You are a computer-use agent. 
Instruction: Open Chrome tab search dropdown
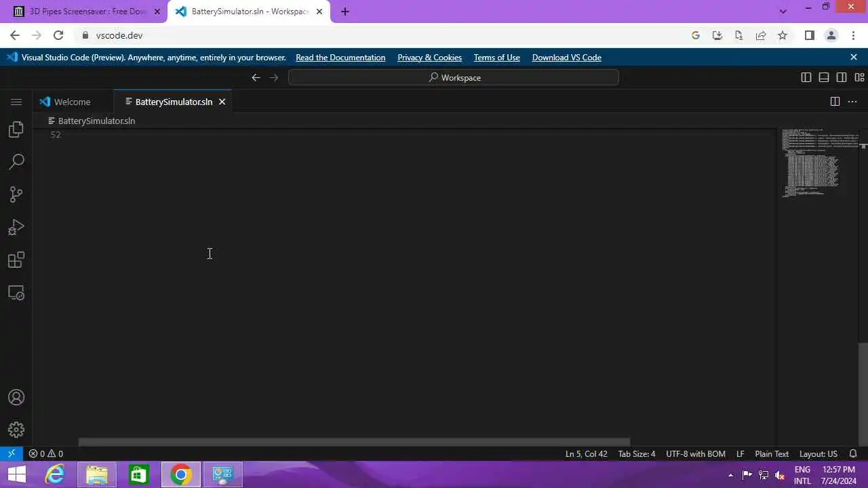(x=783, y=12)
